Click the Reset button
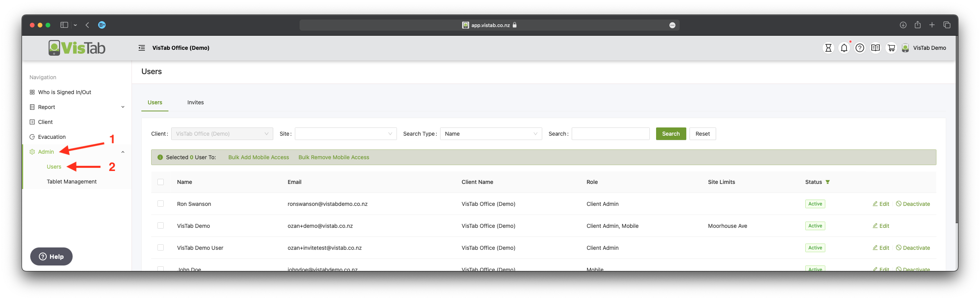Screen dimensions: 980x300 (703, 134)
